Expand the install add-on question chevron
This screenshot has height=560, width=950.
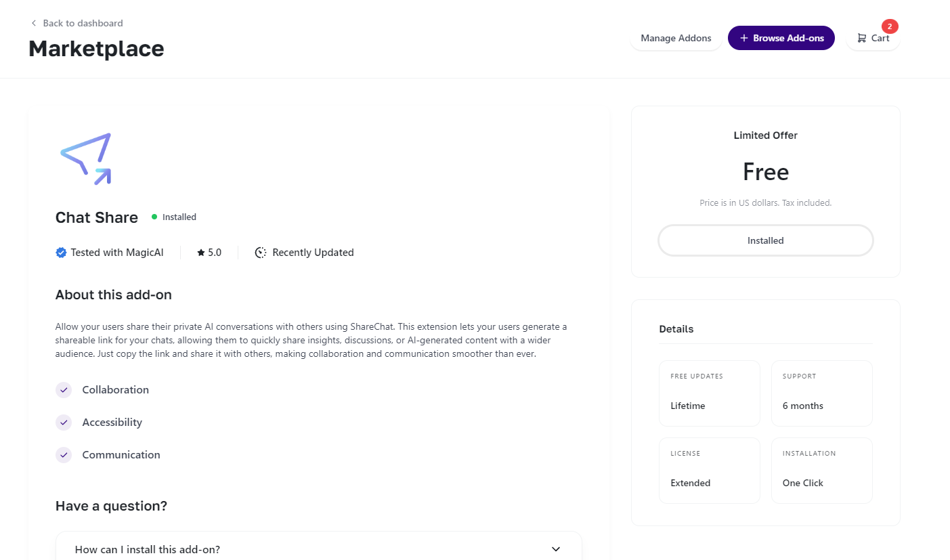(x=556, y=549)
